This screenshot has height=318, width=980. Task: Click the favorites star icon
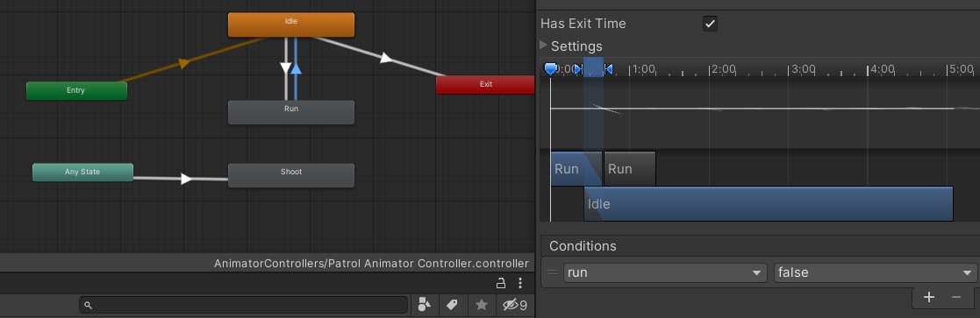(x=482, y=305)
